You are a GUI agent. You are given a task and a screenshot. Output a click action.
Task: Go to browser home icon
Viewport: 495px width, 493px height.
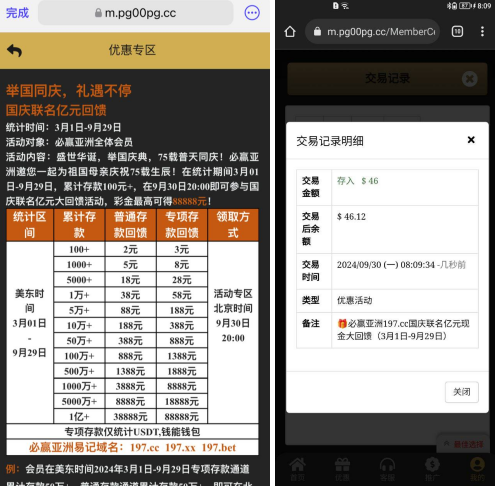pyautogui.click(x=290, y=32)
